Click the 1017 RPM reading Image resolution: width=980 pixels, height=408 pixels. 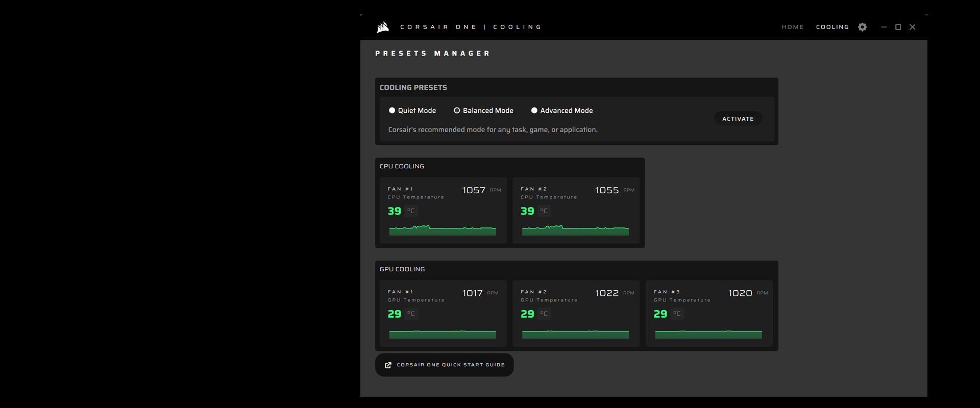tap(480, 293)
